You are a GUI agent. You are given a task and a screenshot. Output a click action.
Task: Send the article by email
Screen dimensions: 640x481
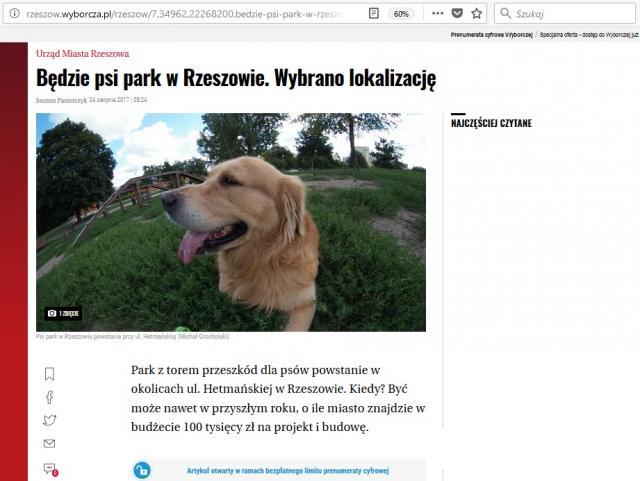tap(50, 443)
